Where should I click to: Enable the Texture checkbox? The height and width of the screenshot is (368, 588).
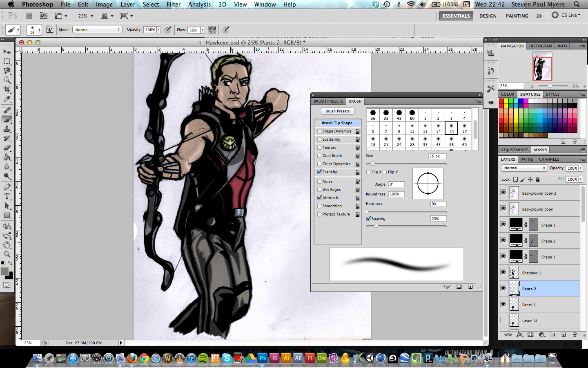click(x=319, y=148)
